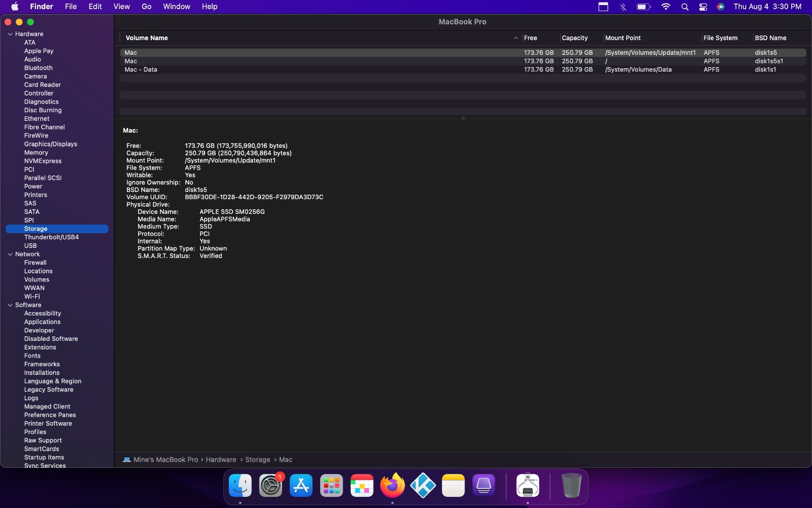Screen dimensions: 812x508
Task: Click the battery status icon
Action: click(x=644, y=7)
